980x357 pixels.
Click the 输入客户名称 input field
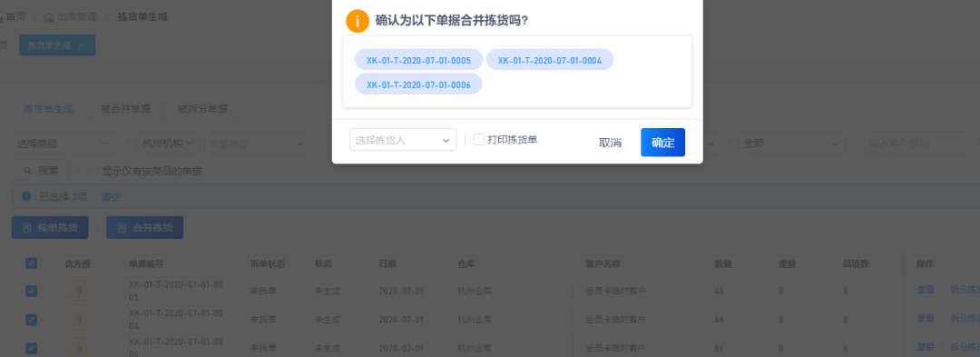916,144
